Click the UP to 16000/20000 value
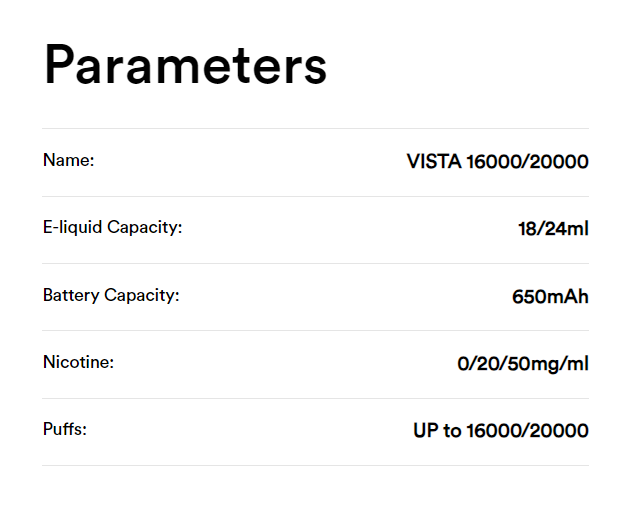The height and width of the screenshot is (528, 634). tap(501, 431)
